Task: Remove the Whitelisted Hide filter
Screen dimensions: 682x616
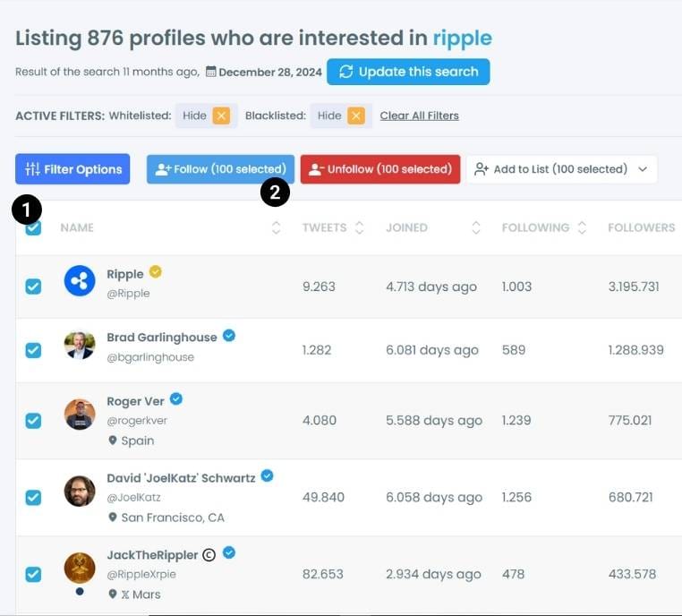Action: click(x=221, y=115)
